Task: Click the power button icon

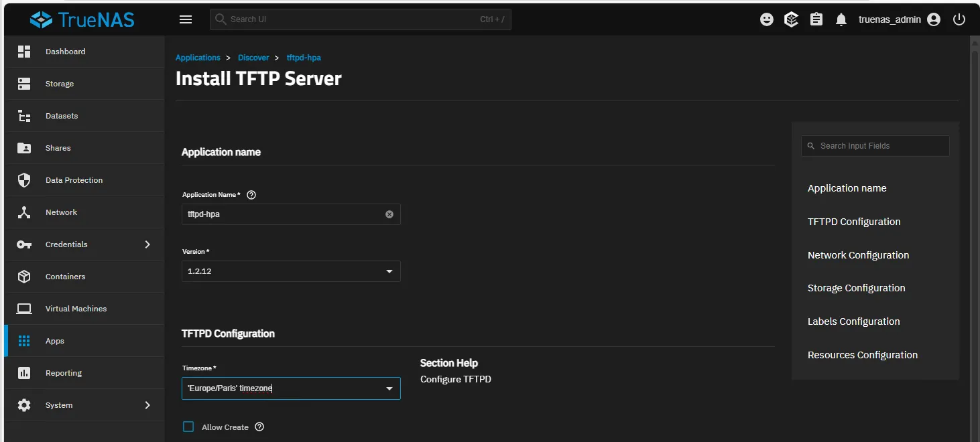Action: coord(959,19)
